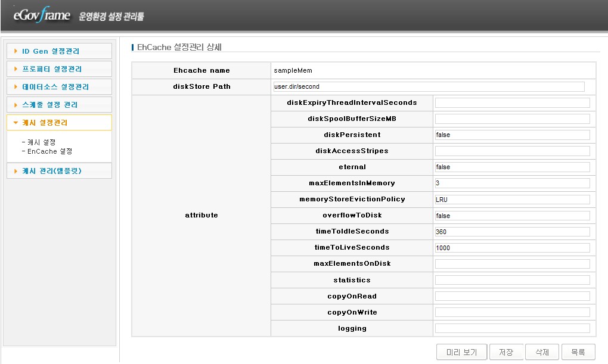Click the memoryStoreEvictionPolicy field
608x364 pixels.
511,199
